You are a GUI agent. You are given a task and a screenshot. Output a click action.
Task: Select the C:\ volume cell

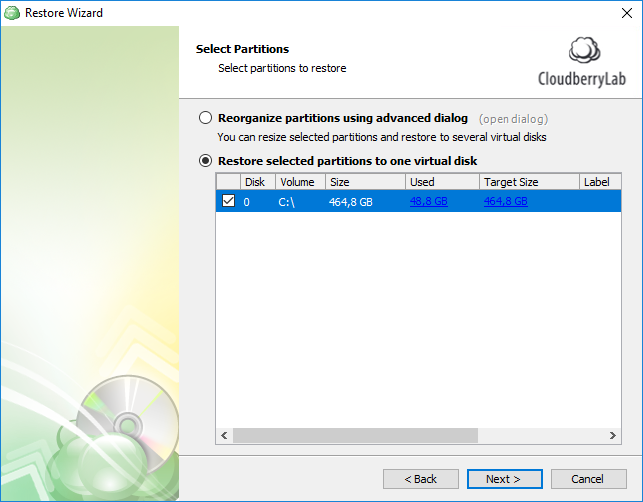tap(286, 202)
